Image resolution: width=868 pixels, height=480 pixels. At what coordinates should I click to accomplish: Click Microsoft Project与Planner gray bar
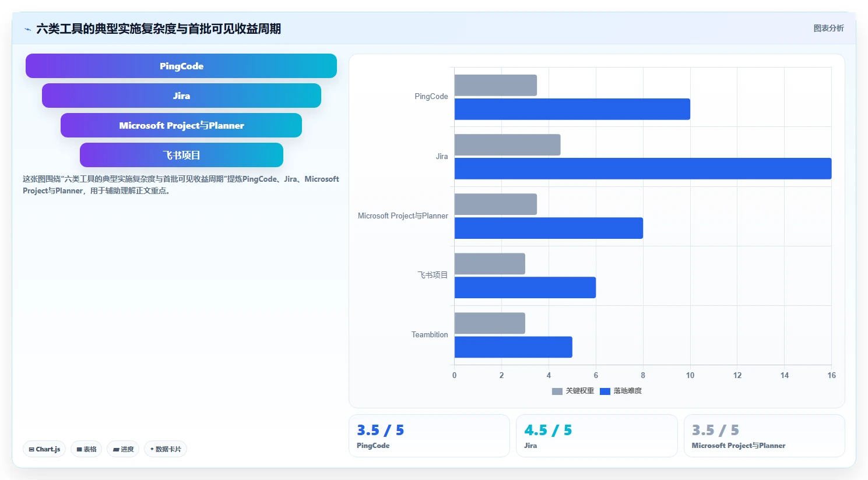(x=496, y=204)
